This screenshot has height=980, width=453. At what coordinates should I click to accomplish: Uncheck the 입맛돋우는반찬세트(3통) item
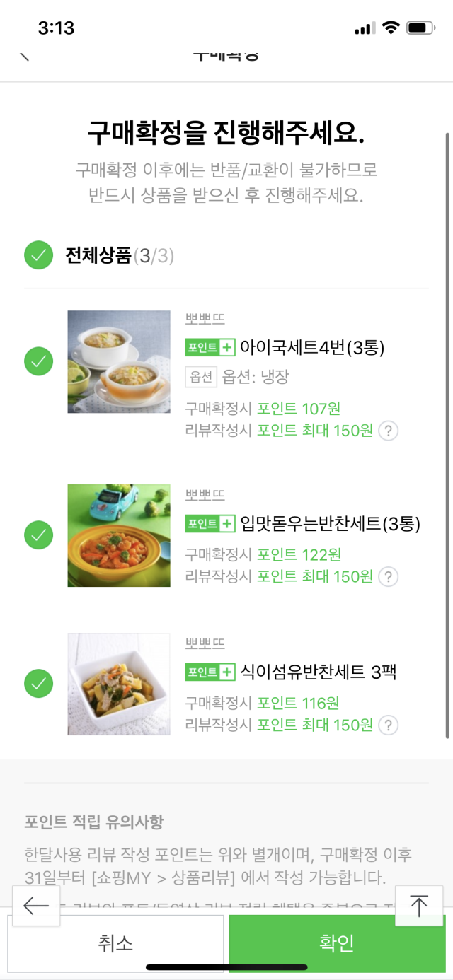coord(39,535)
